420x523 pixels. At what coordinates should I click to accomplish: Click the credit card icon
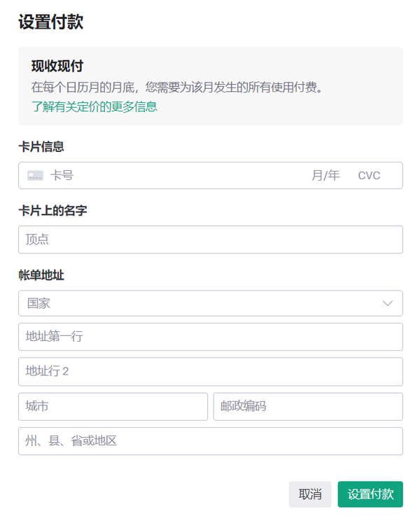pyautogui.click(x=35, y=176)
